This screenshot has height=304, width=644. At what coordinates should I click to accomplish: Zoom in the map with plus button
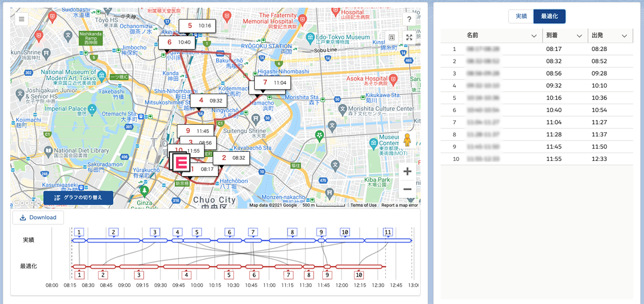(x=407, y=172)
